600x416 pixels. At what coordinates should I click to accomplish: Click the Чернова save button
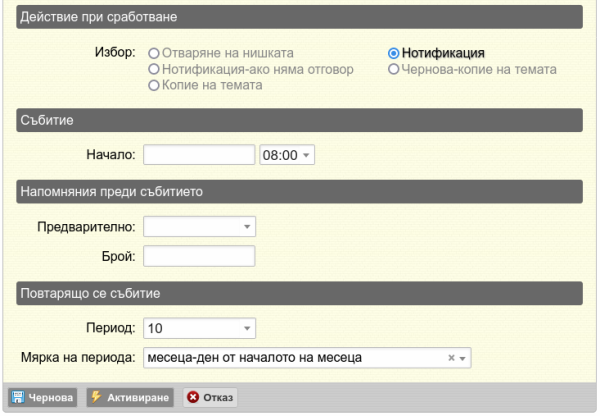click(42, 397)
